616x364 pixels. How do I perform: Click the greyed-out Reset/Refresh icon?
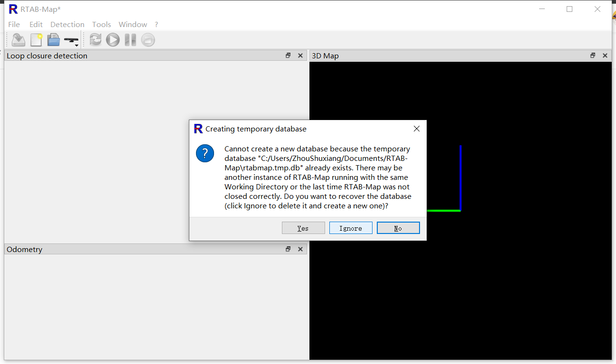(95, 40)
